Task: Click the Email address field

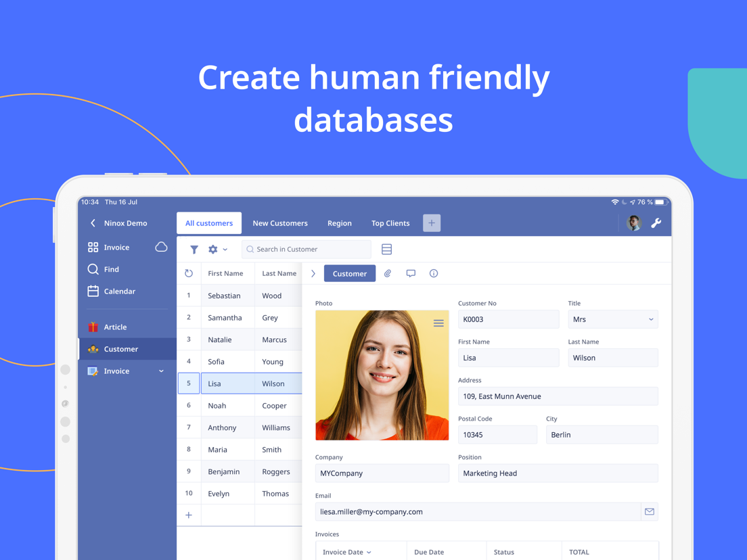Action: point(478,511)
